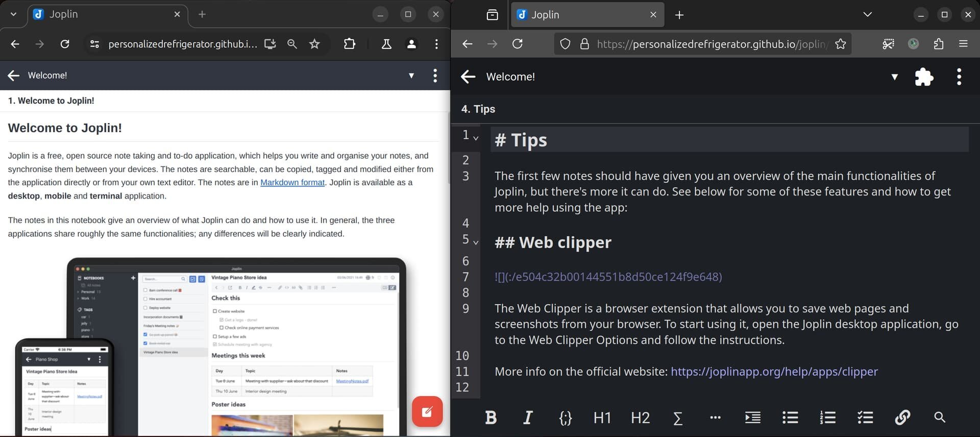Close Joplin tab in Firefox
The width and height of the screenshot is (980, 437).
pyautogui.click(x=653, y=15)
